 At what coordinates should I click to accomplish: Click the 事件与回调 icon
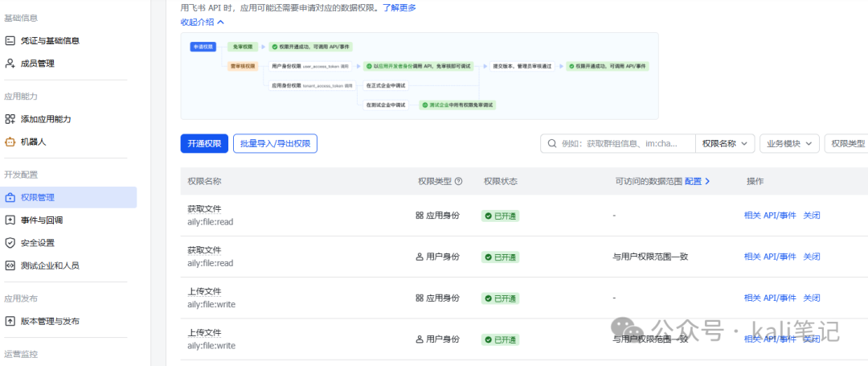pyautogui.click(x=10, y=220)
